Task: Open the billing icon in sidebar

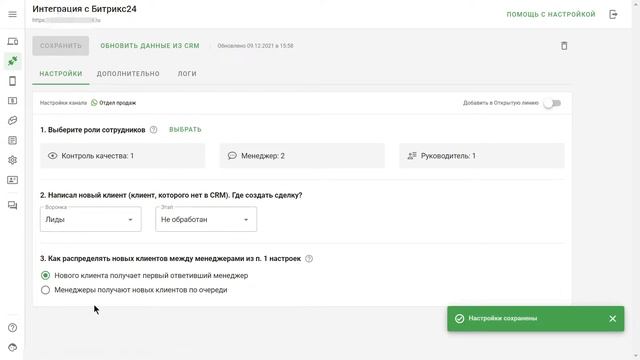Action: click(13, 101)
